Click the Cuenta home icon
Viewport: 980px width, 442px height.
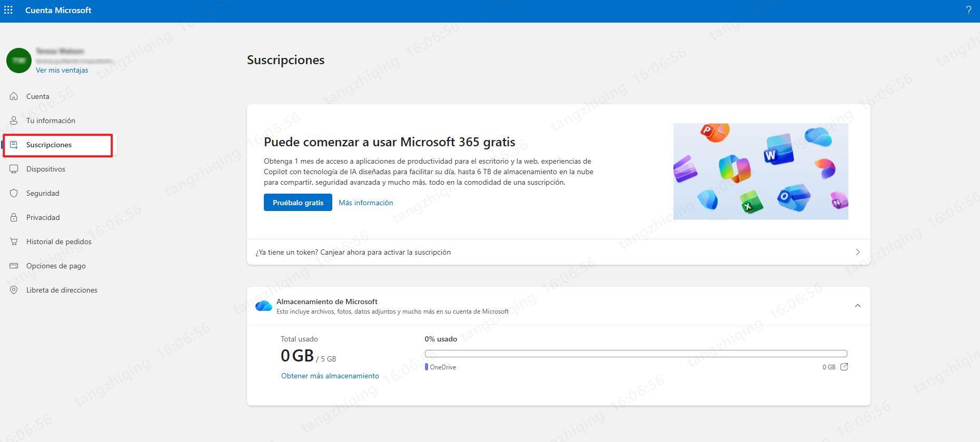point(14,96)
